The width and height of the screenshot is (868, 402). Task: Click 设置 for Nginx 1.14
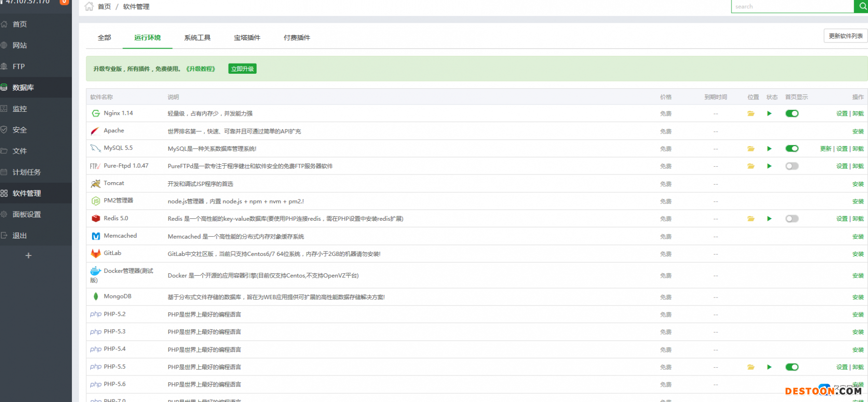[842, 114]
